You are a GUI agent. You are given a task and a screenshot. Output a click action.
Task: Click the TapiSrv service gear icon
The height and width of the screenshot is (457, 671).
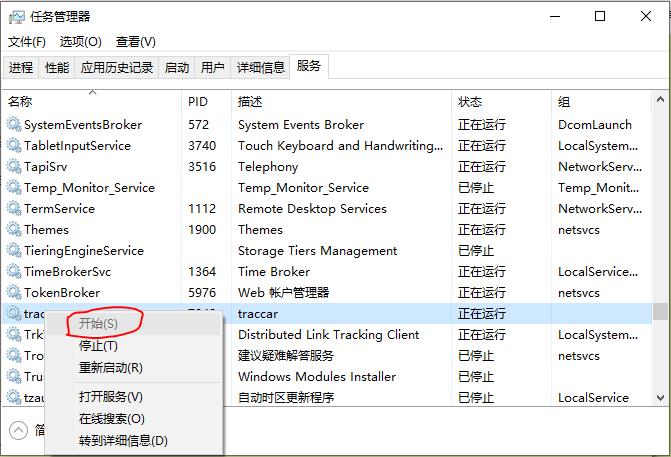pos(14,167)
